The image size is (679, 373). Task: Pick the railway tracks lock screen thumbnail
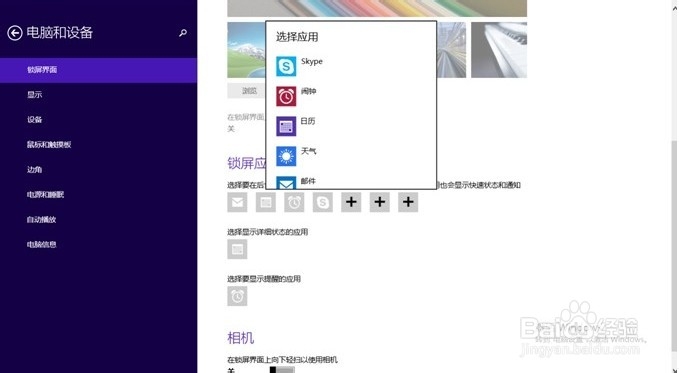pyautogui.click(x=452, y=50)
